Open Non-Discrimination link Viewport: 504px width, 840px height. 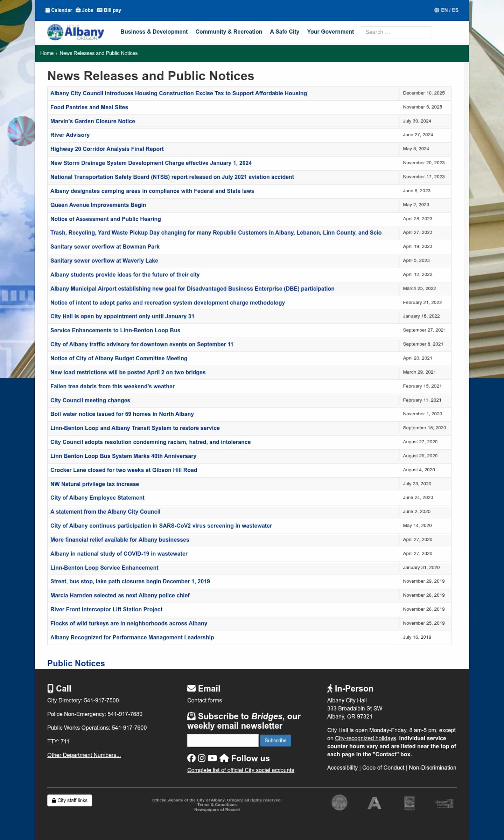(x=433, y=768)
